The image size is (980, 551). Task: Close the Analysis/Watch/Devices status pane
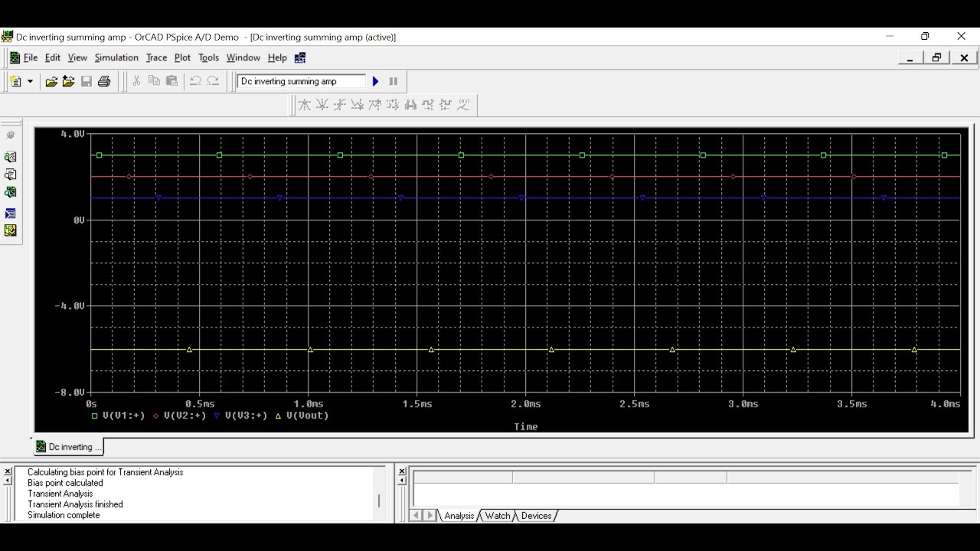coord(402,471)
